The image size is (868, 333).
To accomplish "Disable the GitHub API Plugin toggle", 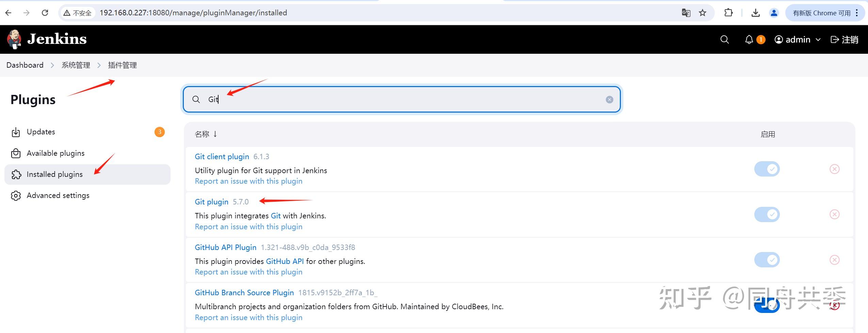I will pyautogui.click(x=767, y=260).
